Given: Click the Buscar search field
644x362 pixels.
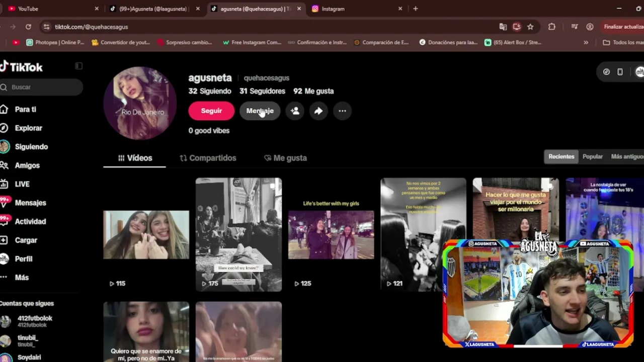Looking at the screenshot, I should (41, 87).
